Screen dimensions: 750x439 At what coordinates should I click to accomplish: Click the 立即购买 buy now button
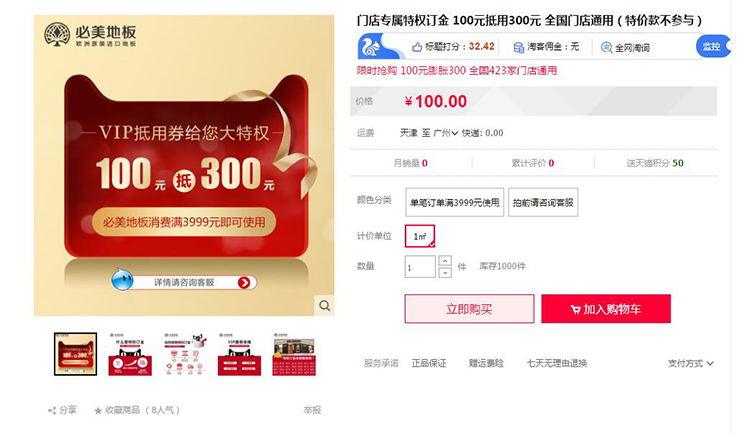click(469, 309)
